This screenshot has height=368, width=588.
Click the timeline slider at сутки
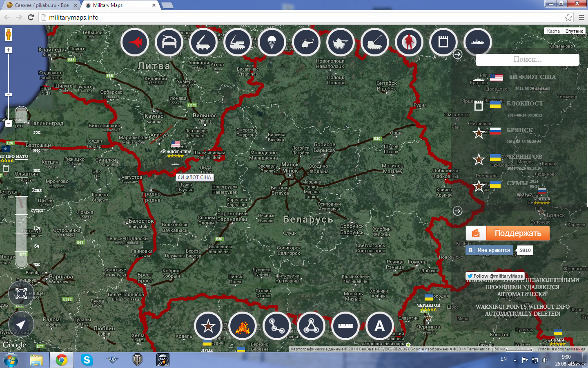[21, 210]
